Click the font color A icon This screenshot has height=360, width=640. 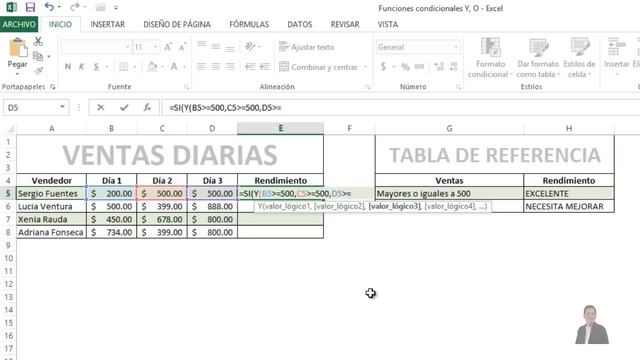(x=174, y=67)
